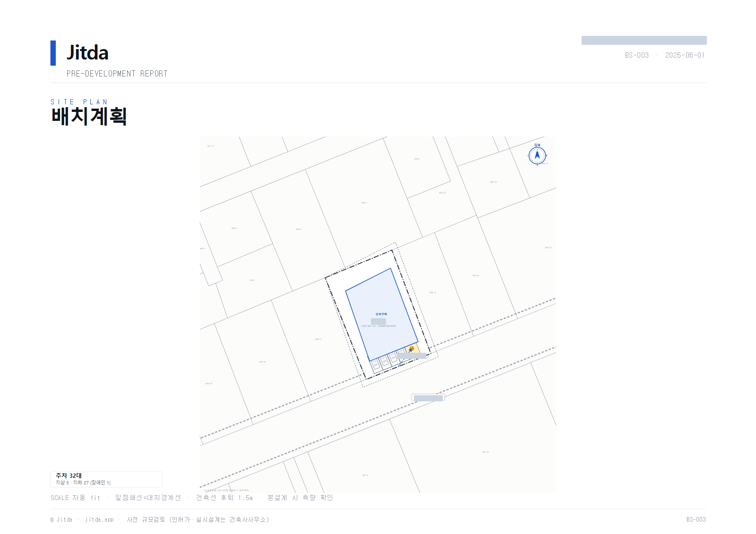Open the jitda.app footer link
The width and height of the screenshot is (756, 534).
(99, 519)
